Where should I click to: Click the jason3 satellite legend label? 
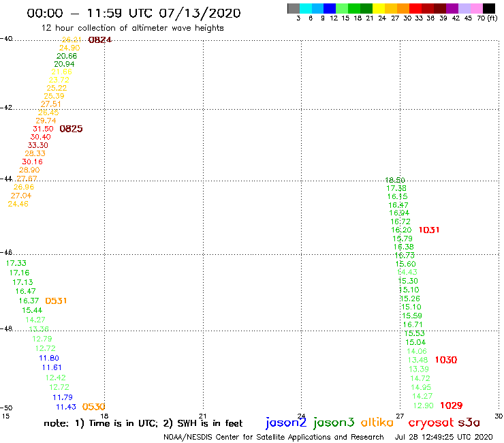click(334, 423)
